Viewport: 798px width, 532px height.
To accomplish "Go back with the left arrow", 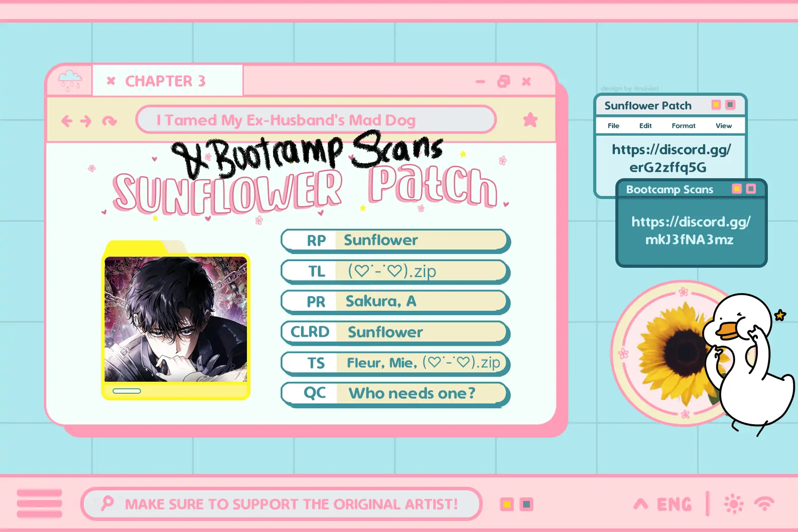I will pos(67,121).
